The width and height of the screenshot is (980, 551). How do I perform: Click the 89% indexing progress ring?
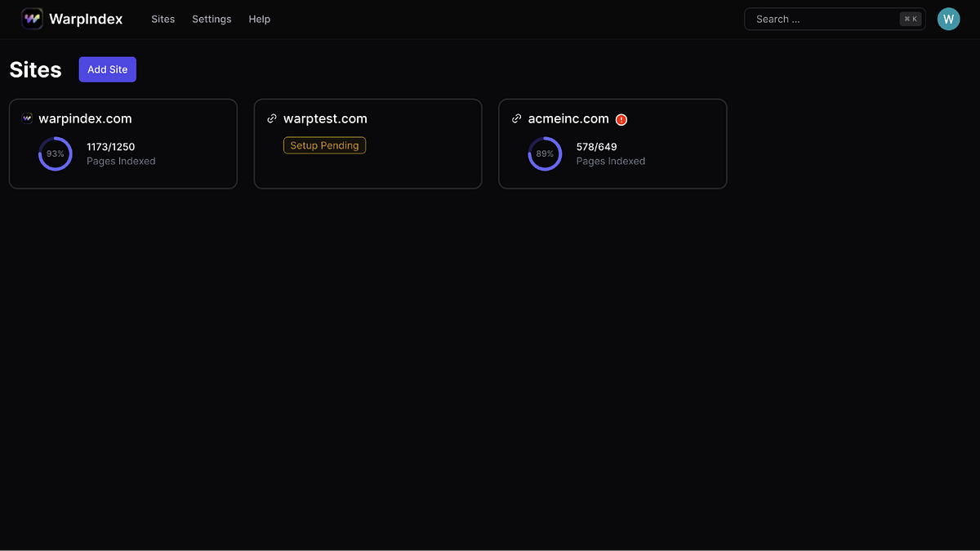tap(546, 153)
